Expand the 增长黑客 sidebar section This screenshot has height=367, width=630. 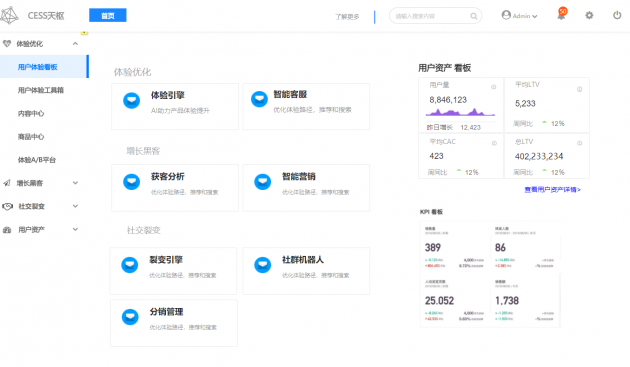click(75, 183)
